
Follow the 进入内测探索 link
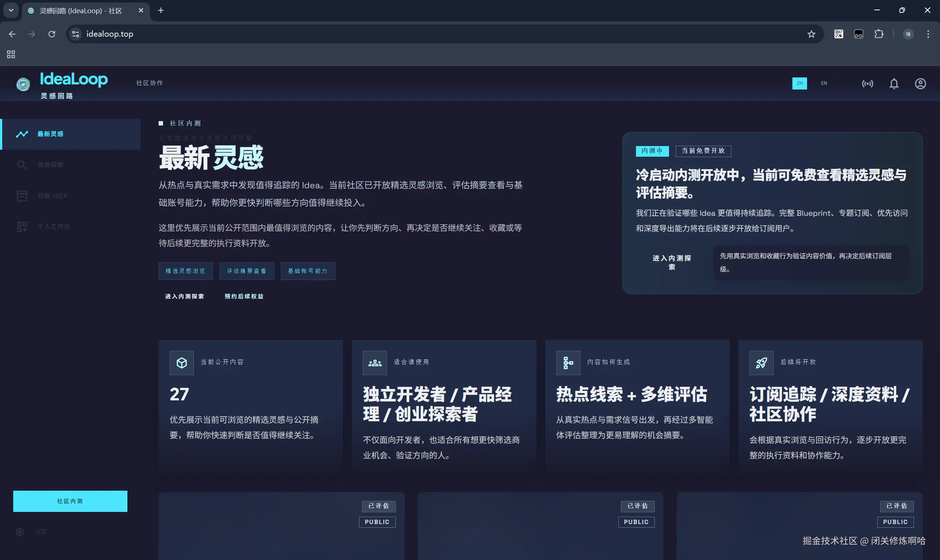pyautogui.click(x=185, y=296)
